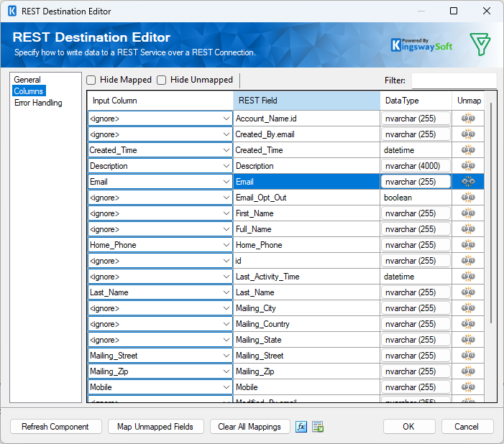
Task: Click Clear All Mappings button
Action: click(x=249, y=427)
